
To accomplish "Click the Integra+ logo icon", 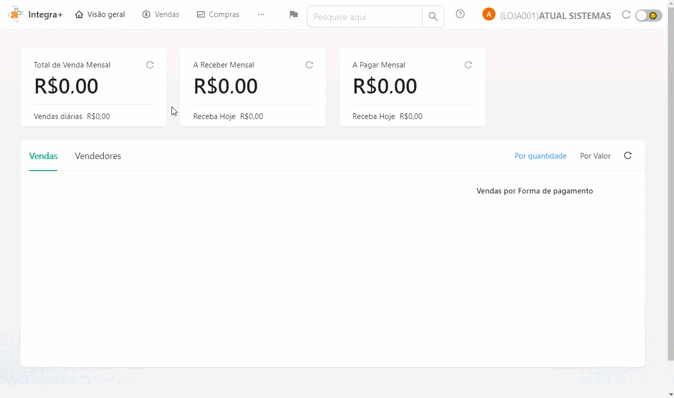I will click(15, 14).
